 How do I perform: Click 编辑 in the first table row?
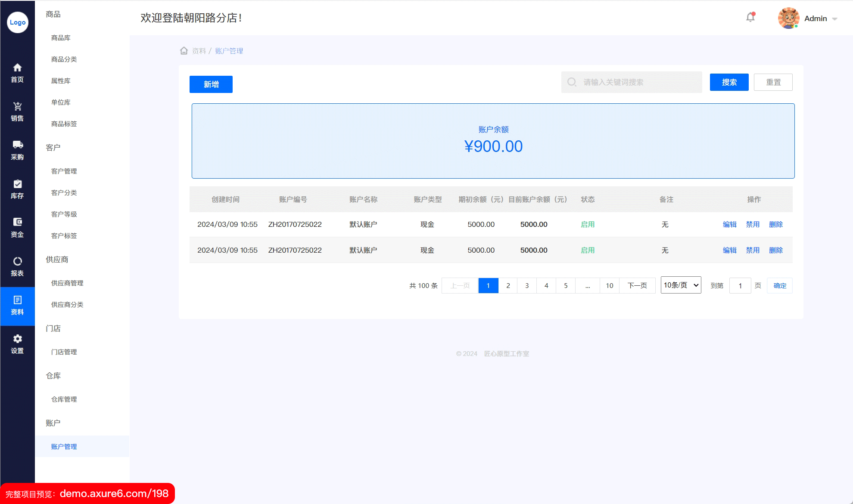tap(730, 224)
